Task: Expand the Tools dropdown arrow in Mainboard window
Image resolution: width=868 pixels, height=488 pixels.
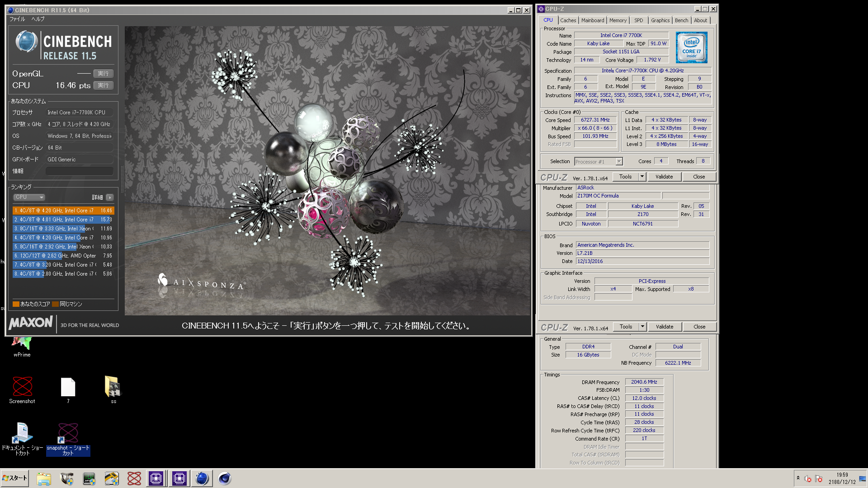Action: [x=642, y=327]
